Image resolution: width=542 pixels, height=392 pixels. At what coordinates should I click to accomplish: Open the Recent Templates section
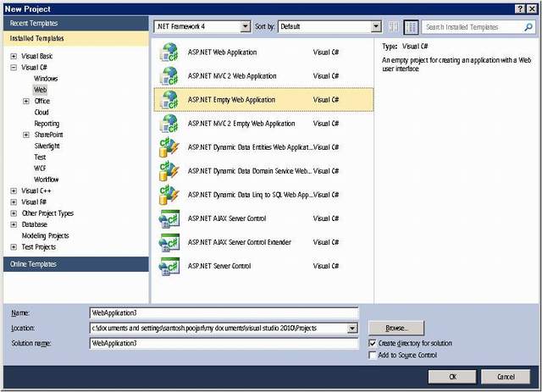[x=76, y=23]
